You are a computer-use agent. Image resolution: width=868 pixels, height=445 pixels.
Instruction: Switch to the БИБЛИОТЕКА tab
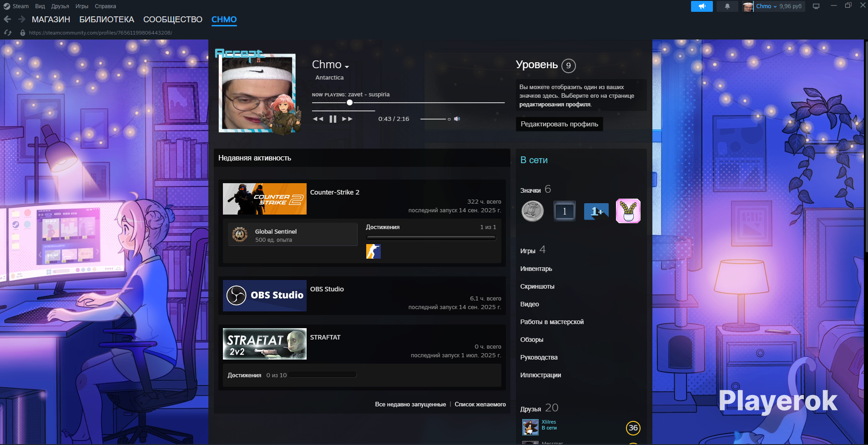coord(106,20)
